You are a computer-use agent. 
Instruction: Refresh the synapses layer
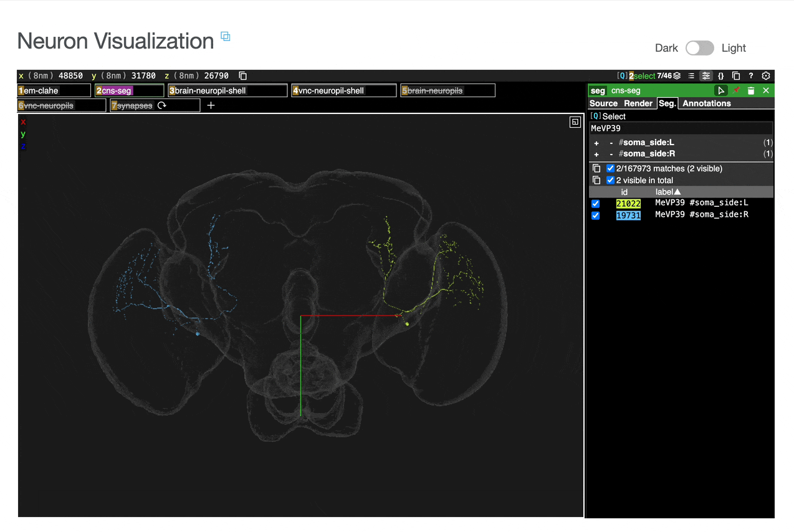161,105
